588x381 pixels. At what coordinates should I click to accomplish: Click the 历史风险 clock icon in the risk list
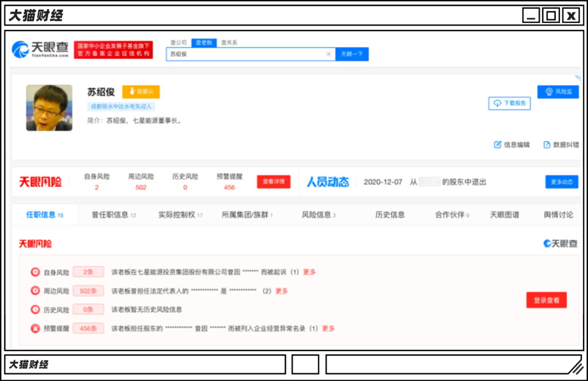(35, 309)
